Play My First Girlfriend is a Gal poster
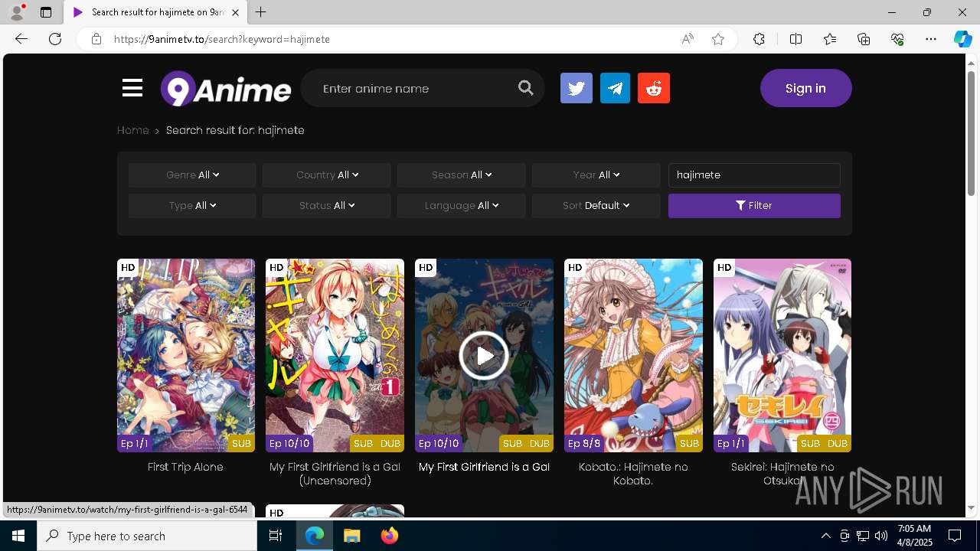The height and width of the screenshot is (551, 980). click(x=484, y=355)
